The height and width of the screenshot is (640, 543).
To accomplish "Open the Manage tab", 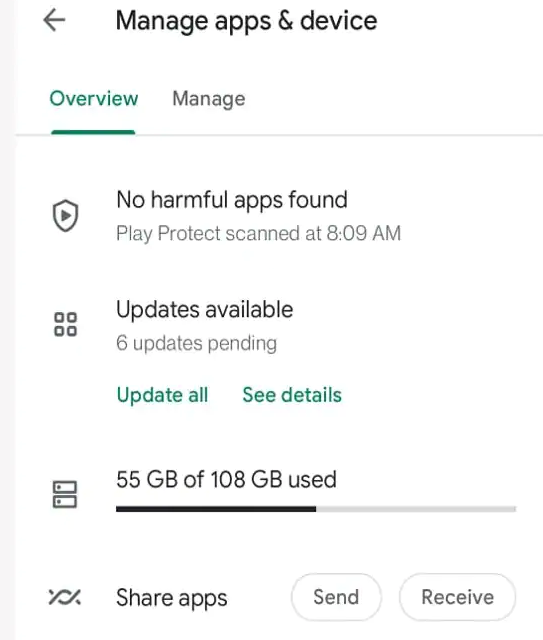I will 209,99.
